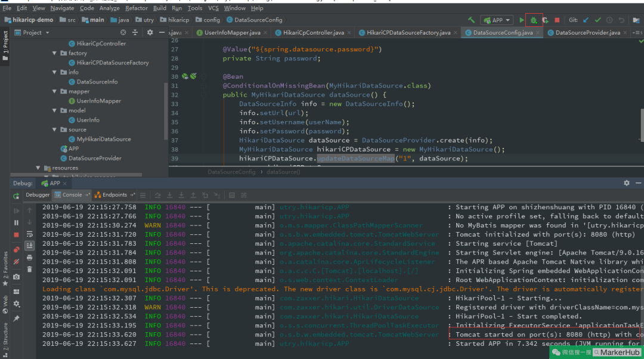The image size is (644, 359).
Task: Clear console output with the trash icon
Action: 29,270
